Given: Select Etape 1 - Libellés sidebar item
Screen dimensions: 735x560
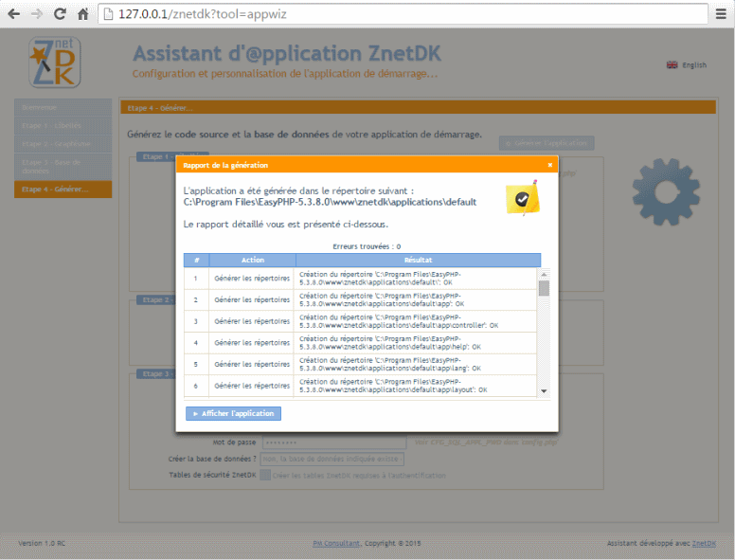Looking at the screenshot, I should pyautogui.click(x=63, y=126).
